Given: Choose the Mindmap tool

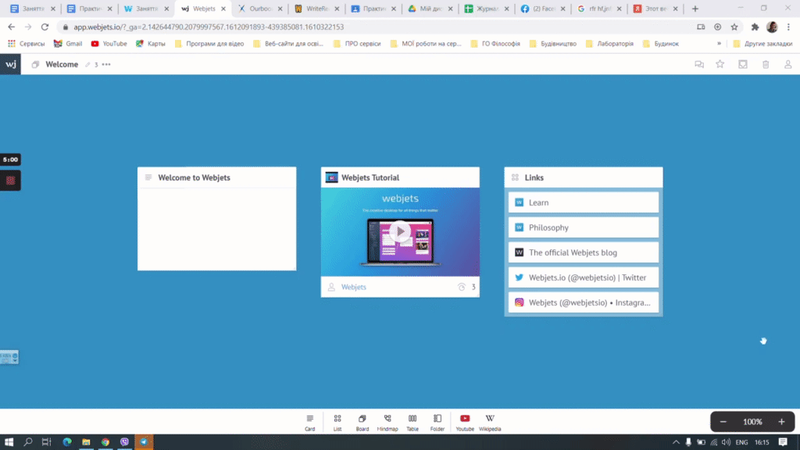Looking at the screenshot, I should click(387, 420).
